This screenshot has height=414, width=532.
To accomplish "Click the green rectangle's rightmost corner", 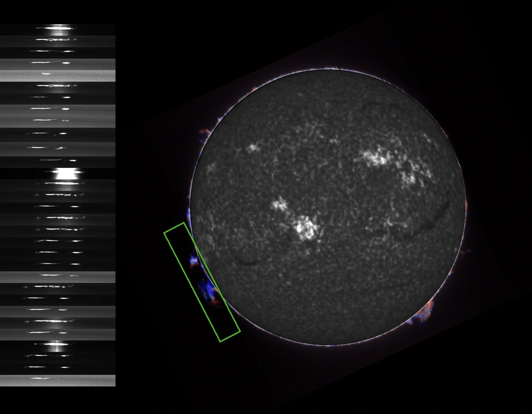I will [x=240, y=331].
